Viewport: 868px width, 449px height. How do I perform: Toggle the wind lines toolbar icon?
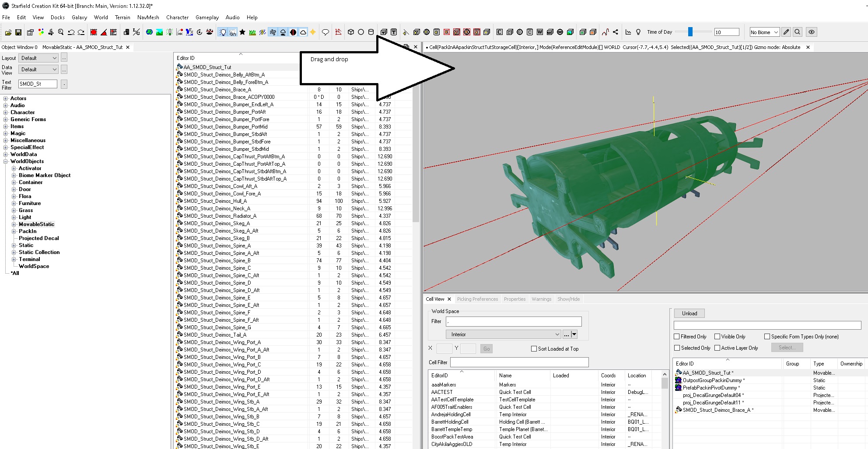click(273, 32)
